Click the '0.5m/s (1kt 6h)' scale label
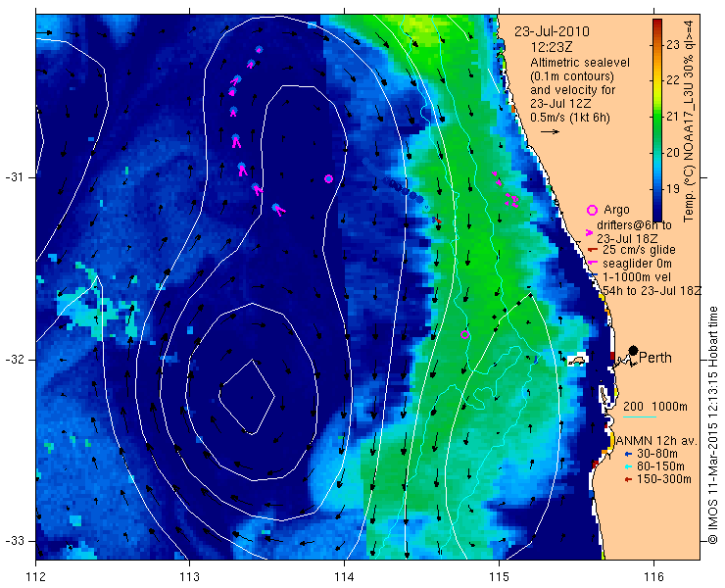 (570, 118)
